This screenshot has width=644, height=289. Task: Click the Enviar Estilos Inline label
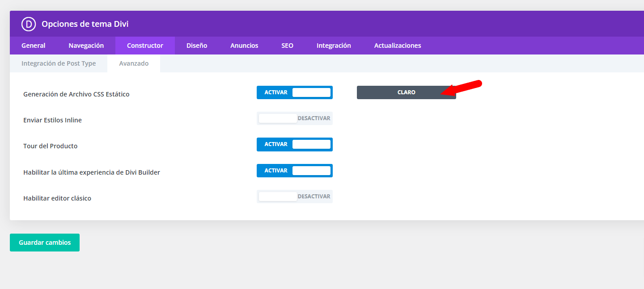click(52, 120)
